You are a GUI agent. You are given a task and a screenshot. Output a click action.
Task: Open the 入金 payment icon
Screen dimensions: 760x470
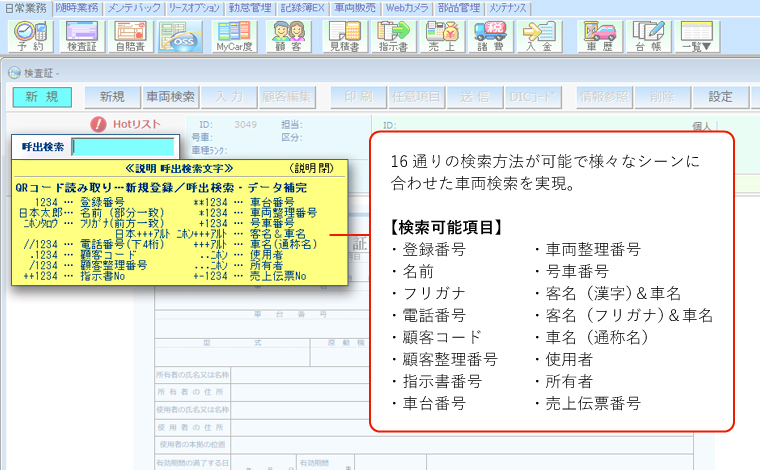(x=539, y=36)
